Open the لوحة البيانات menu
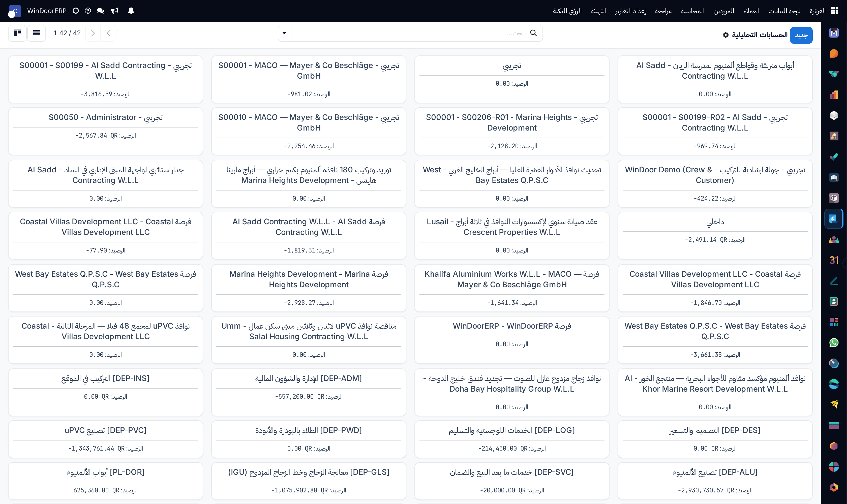 tap(784, 11)
